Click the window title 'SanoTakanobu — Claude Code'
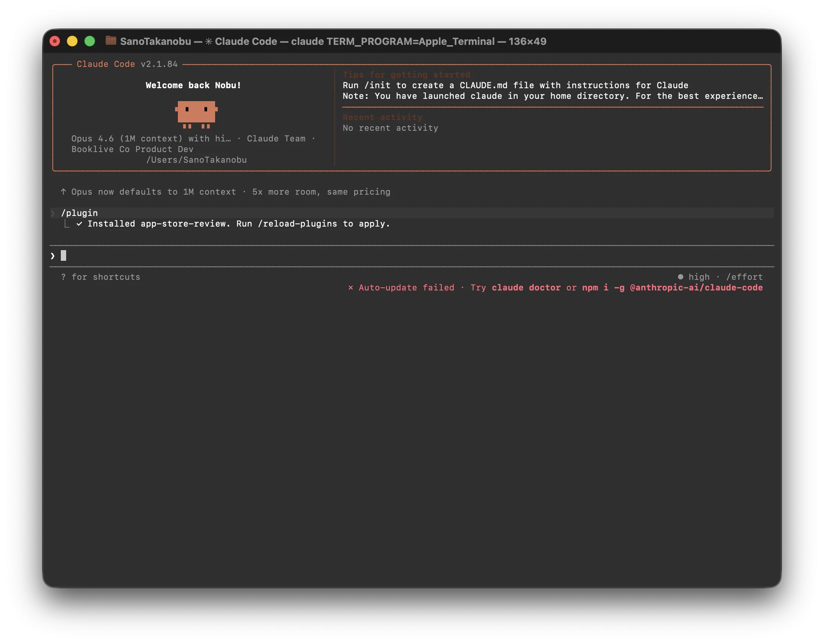This screenshot has height=644, width=824. point(333,41)
